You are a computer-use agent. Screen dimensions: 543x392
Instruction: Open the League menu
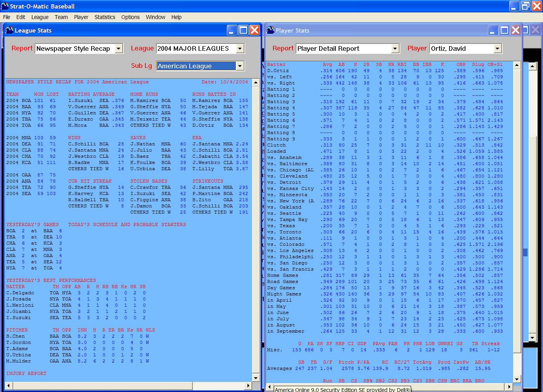(x=40, y=17)
